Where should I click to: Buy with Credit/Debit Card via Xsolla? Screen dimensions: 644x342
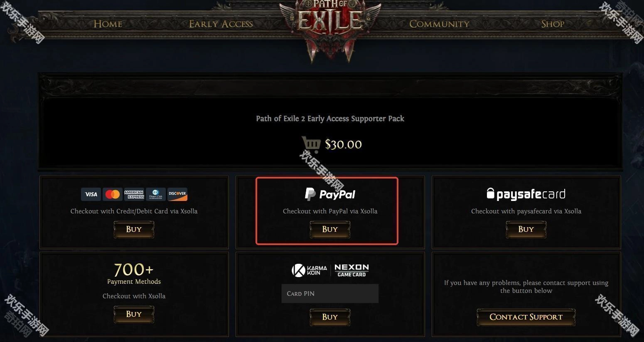click(x=134, y=229)
